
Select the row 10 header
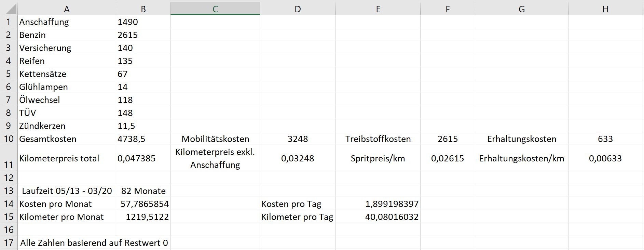pos(9,139)
